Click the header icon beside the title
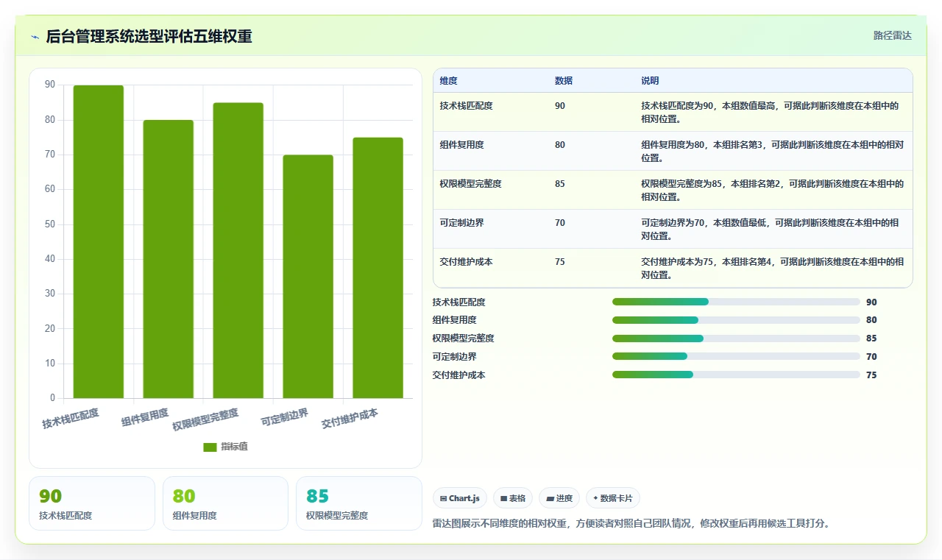Screen dimensions: 942x560 [x=35, y=36]
